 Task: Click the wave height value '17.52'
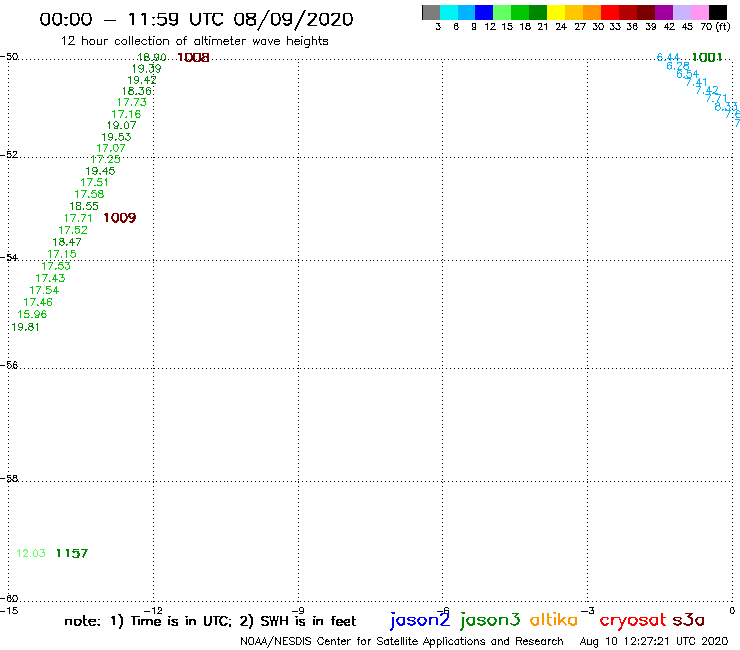click(73, 230)
